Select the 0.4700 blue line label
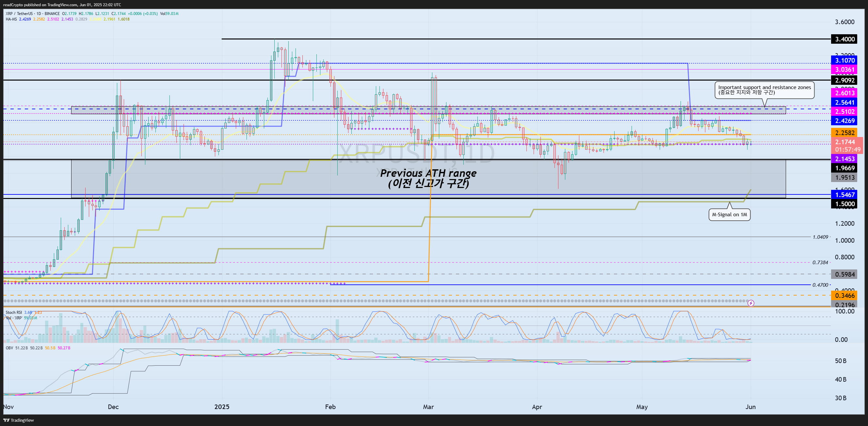Viewport: 868px width, 426px height. (x=820, y=285)
